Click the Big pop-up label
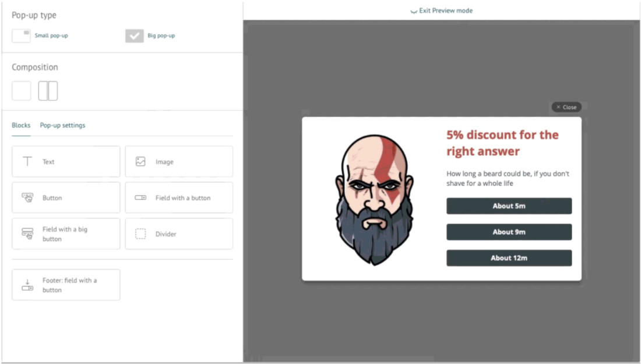 161,36
